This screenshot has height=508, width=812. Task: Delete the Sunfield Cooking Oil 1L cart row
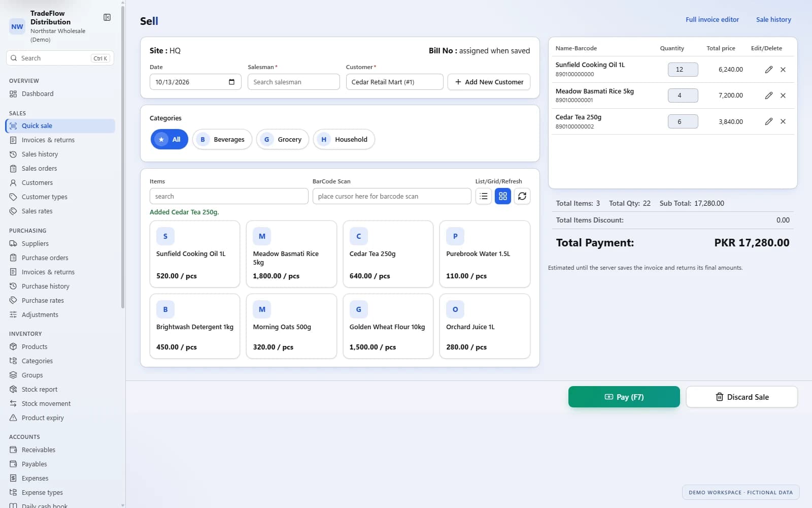[x=783, y=70]
